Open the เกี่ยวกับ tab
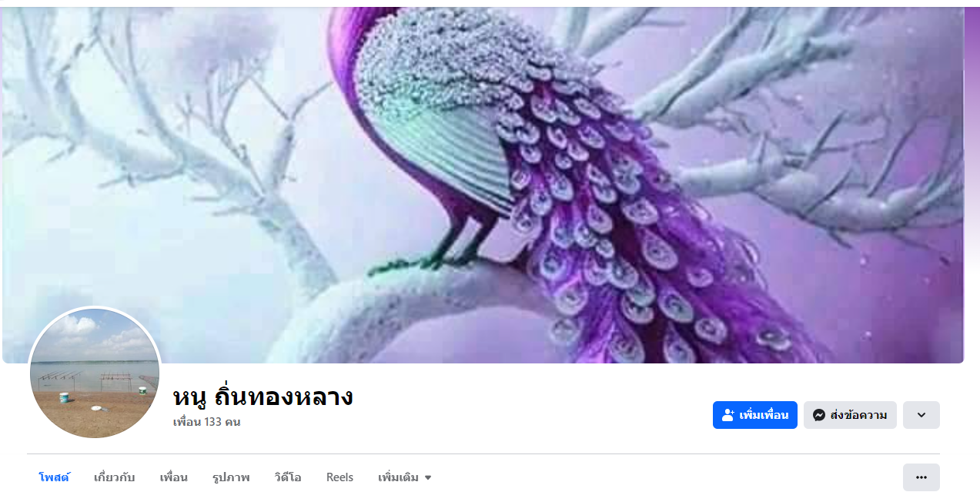The height and width of the screenshot is (492, 980). pos(114,477)
